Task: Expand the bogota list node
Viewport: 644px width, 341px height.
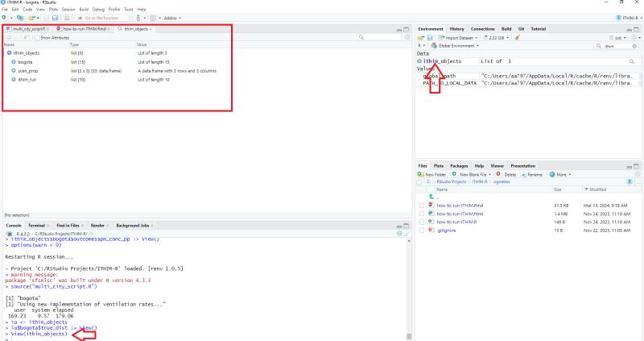Action: click(14, 62)
